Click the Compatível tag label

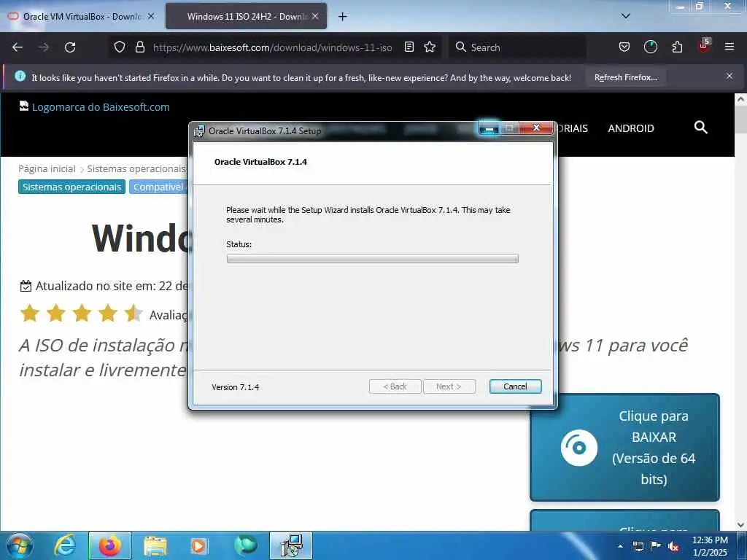tap(159, 187)
